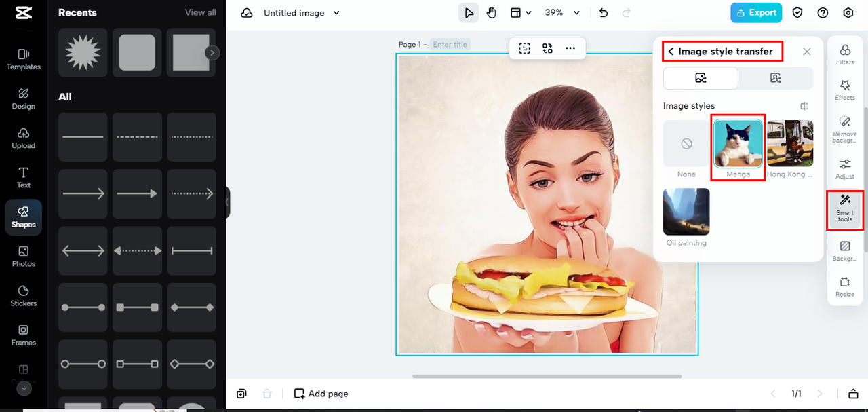This screenshot has width=868, height=412.
Task: Select the Shapes sidebar panel
Action: [x=24, y=217]
